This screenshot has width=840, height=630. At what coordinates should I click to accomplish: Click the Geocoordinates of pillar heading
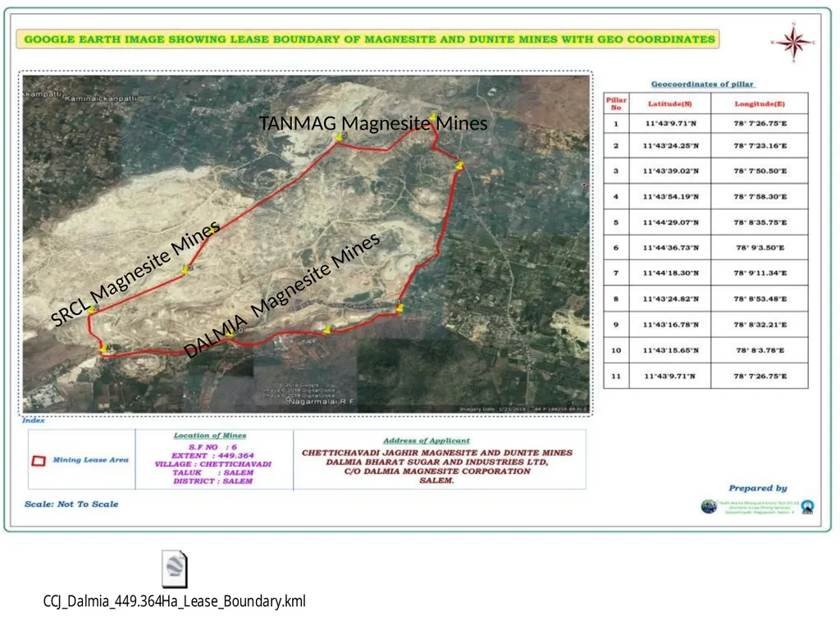tap(702, 84)
